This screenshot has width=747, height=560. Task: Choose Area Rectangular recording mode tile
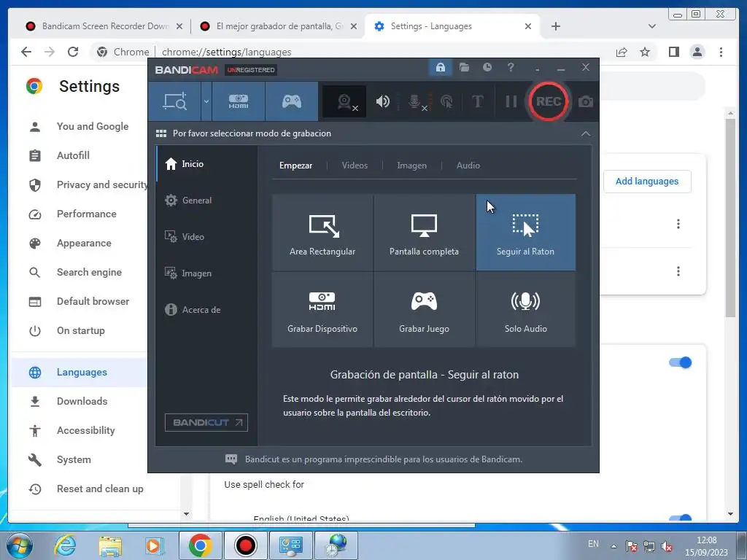[x=322, y=233]
